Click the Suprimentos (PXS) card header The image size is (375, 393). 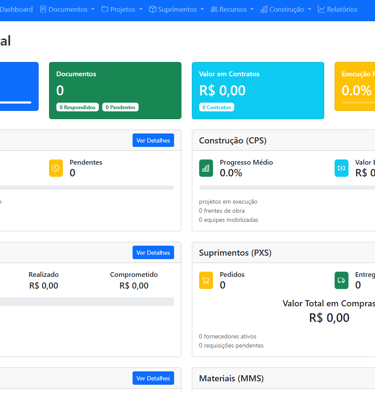pyautogui.click(x=283, y=253)
